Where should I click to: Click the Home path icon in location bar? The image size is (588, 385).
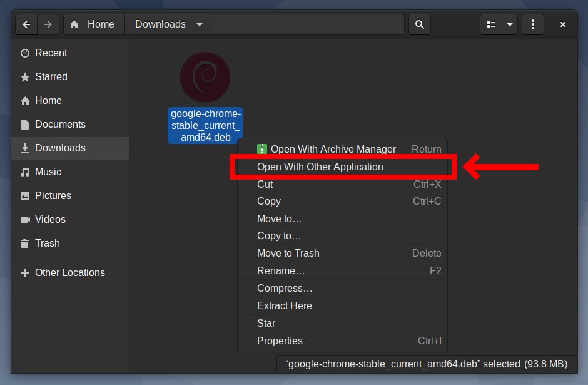click(74, 24)
